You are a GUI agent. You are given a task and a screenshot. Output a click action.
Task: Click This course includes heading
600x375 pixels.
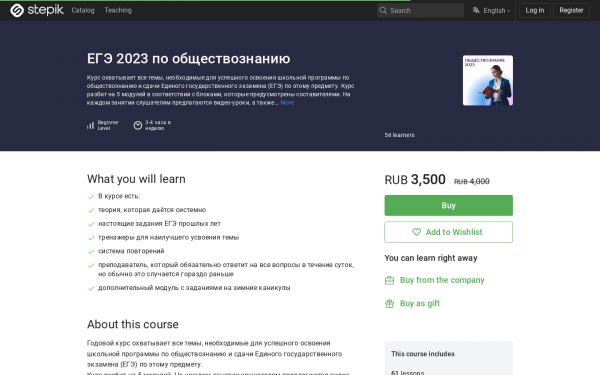(x=423, y=354)
